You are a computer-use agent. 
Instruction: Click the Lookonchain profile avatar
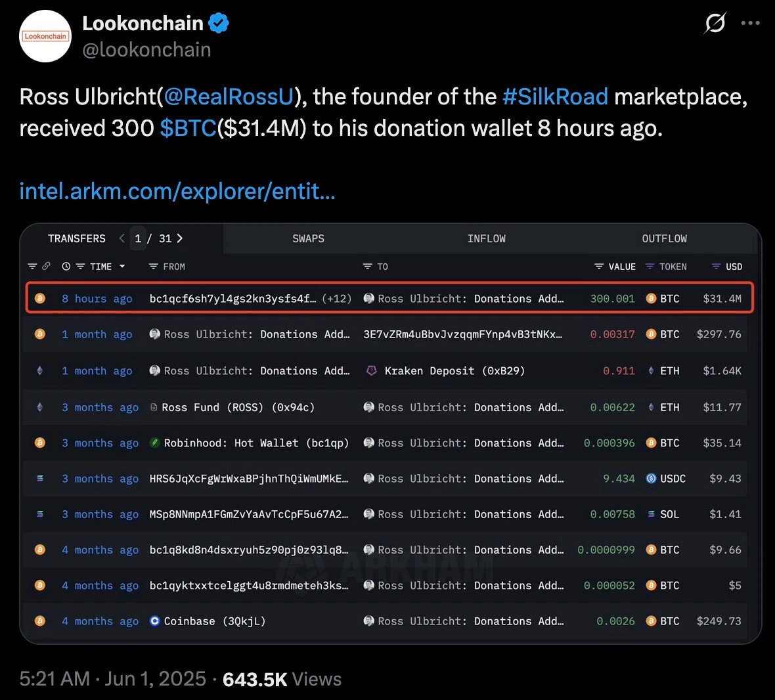(x=45, y=36)
